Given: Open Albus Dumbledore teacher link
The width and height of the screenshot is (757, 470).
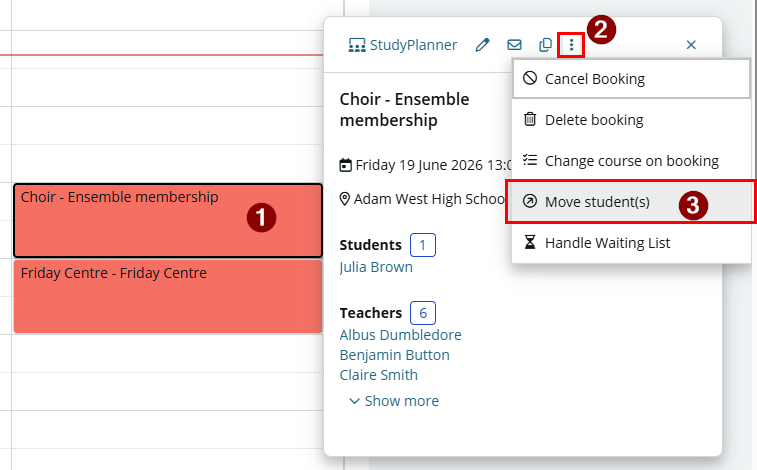Looking at the screenshot, I should [x=400, y=335].
